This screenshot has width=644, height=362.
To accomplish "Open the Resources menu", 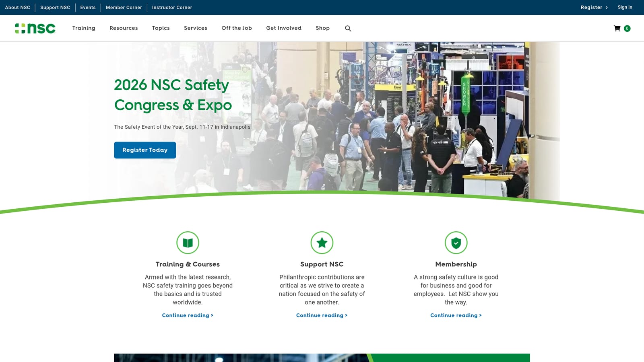I will click(124, 28).
